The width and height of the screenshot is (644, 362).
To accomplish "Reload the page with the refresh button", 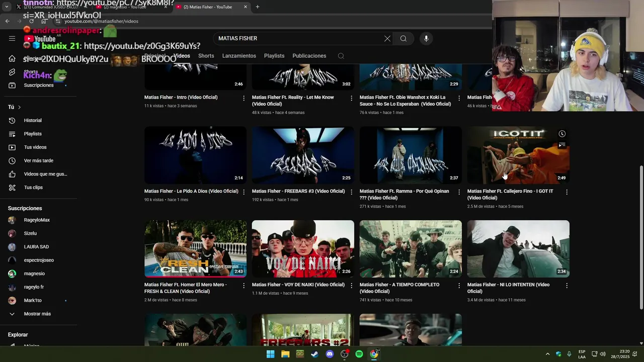I will (x=31, y=21).
